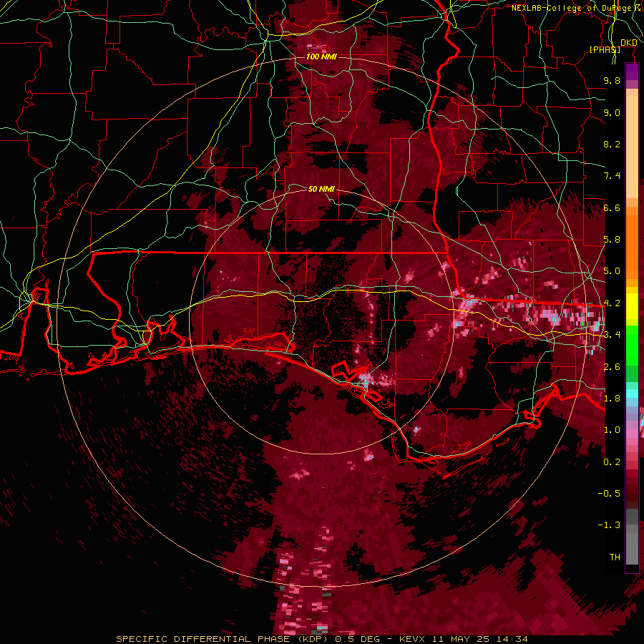Click the [PHAS] legend heading

click(x=605, y=49)
